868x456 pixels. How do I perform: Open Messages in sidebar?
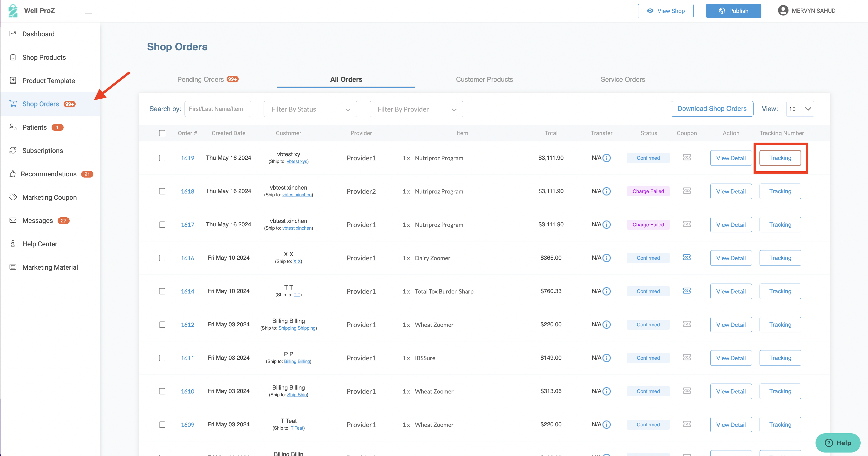point(38,221)
